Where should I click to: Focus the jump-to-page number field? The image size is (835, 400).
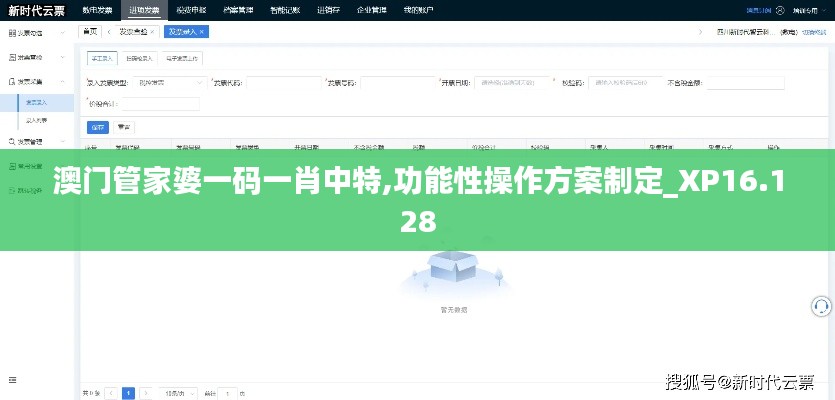(228, 393)
